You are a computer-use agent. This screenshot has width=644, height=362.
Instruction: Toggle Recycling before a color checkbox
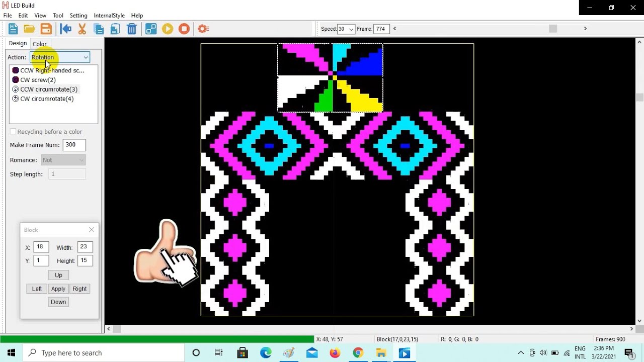[13, 132]
